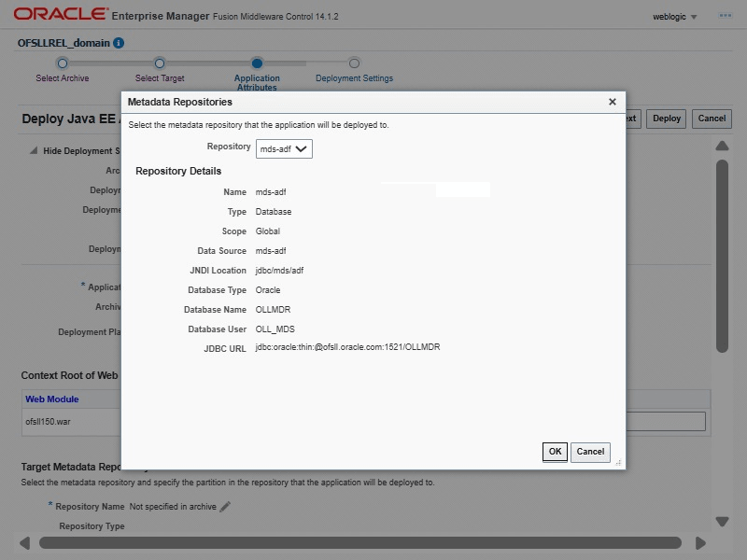
Task: Go to Select Target step
Action: (160, 78)
